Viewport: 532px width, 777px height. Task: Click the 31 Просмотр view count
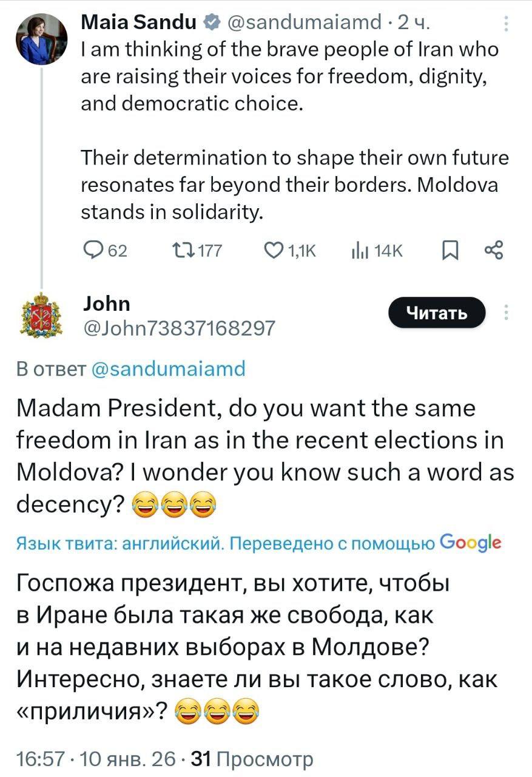252,759
